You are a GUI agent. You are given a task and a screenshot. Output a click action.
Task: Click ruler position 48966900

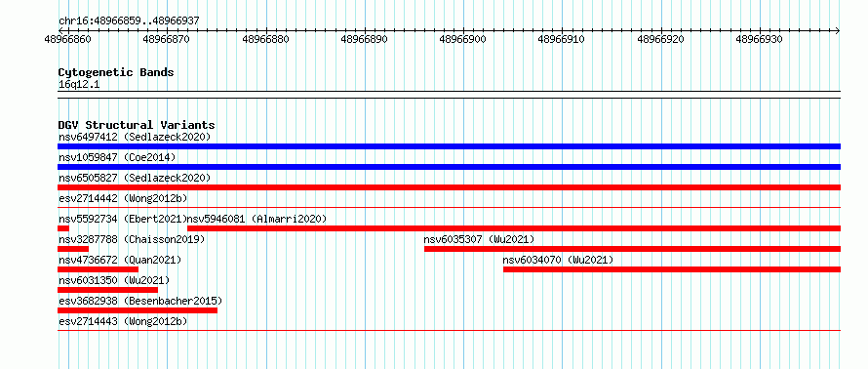click(463, 39)
